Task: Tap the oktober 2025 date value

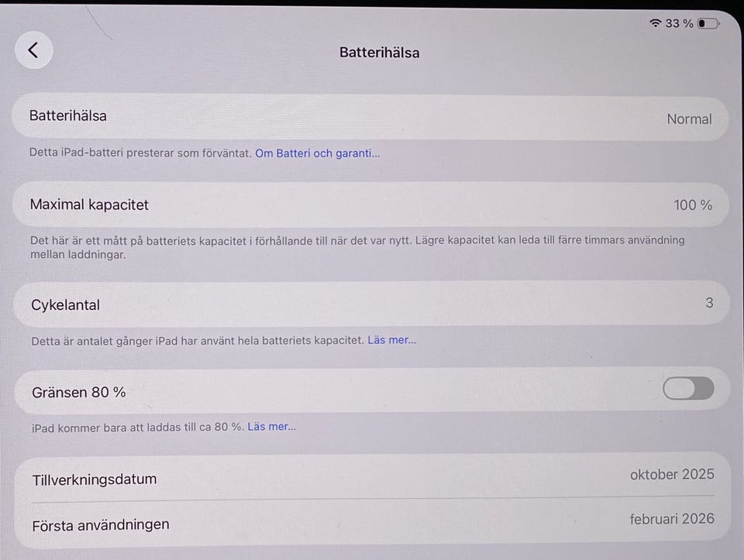Action: [672, 474]
